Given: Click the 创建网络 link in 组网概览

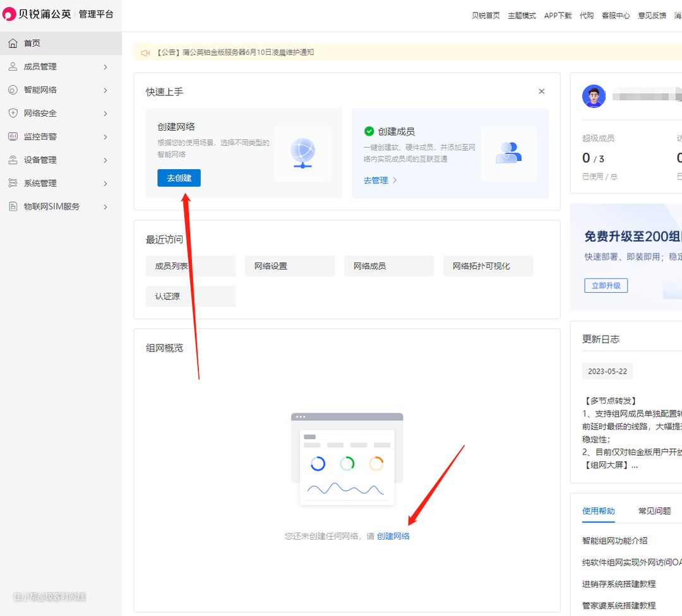Looking at the screenshot, I should coord(393,536).
